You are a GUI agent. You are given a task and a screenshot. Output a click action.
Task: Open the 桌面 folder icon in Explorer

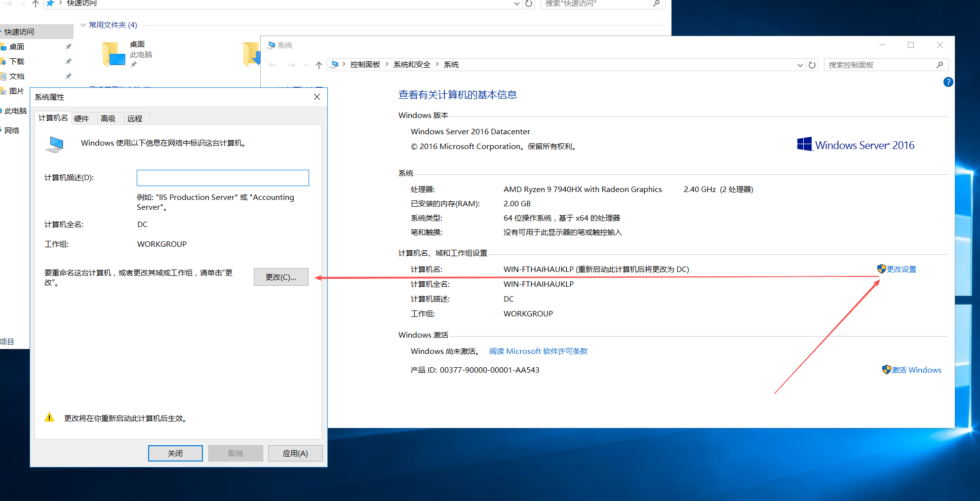pyautogui.click(x=114, y=54)
